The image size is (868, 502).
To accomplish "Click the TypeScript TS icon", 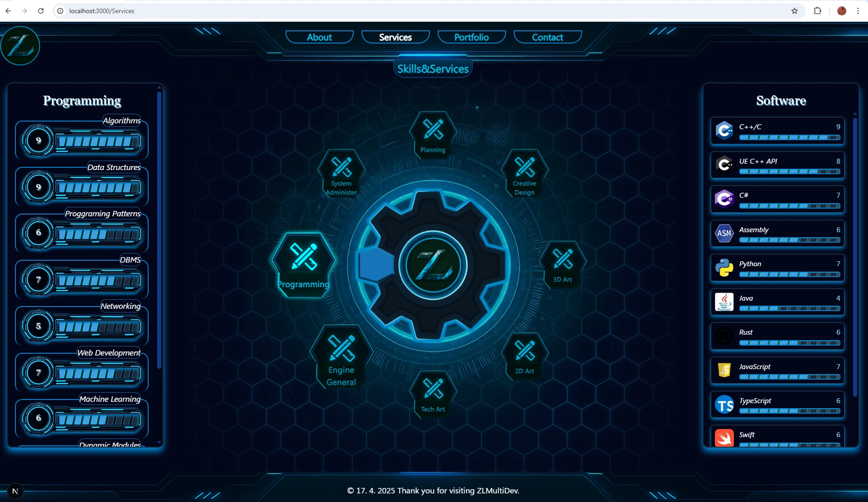I will tap(724, 405).
